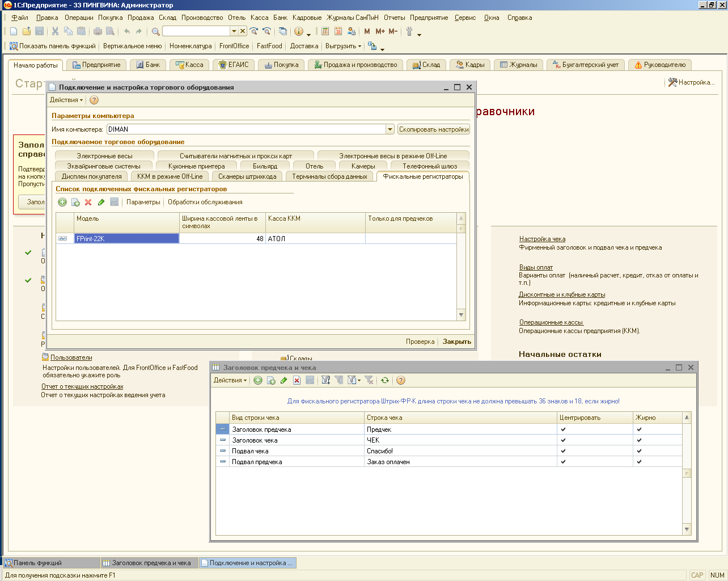Click the New document icon in main toolbar

pyautogui.click(x=14, y=31)
